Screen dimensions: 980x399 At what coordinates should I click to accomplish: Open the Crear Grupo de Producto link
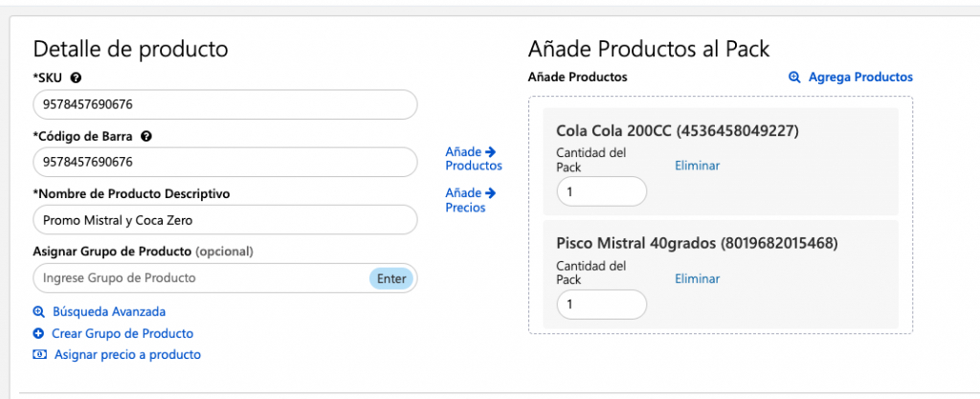122,333
